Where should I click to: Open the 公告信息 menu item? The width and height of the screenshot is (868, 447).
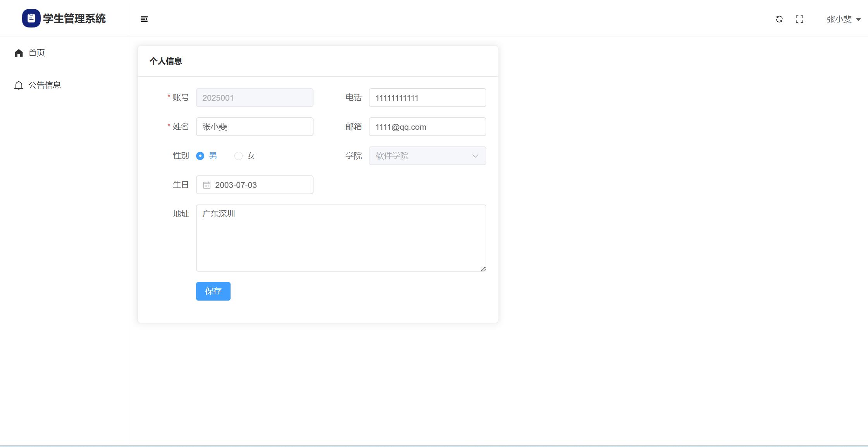pos(45,85)
